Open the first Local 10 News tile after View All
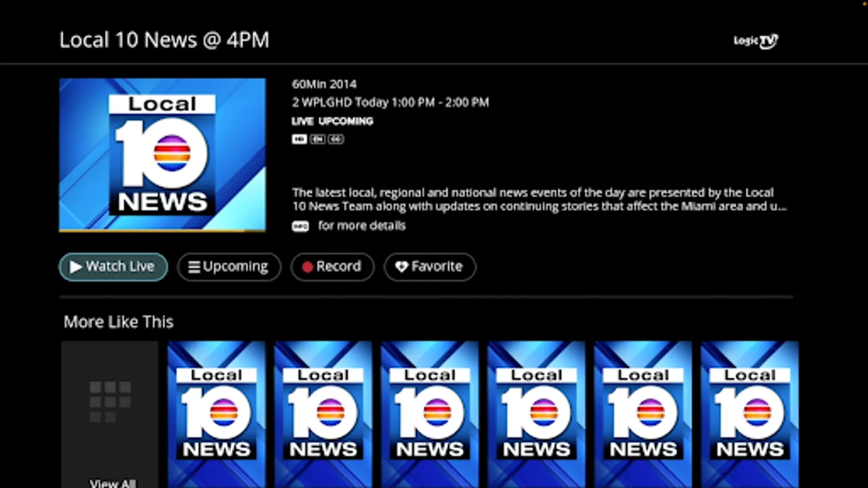Image resolution: width=868 pixels, height=488 pixels. [x=216, y=415]
